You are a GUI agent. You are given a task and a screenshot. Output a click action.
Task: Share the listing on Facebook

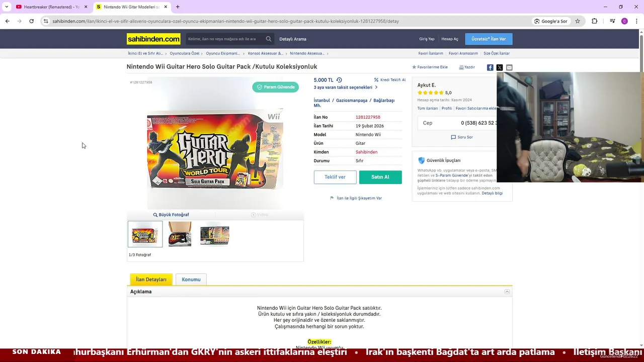(x=490, y=67)
